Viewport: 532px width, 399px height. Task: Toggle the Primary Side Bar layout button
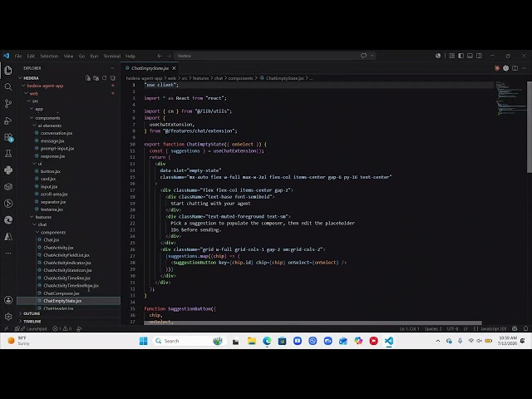click(461, 56)
